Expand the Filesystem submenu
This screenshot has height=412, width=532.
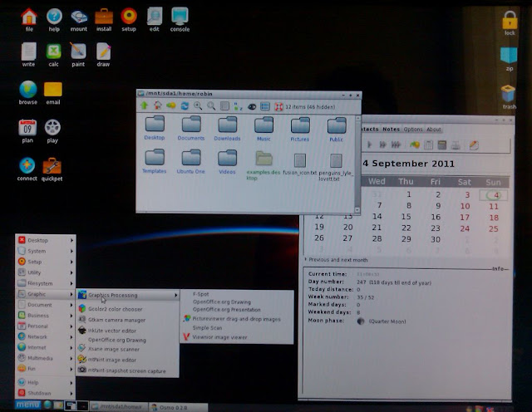(x=46, y=283)
